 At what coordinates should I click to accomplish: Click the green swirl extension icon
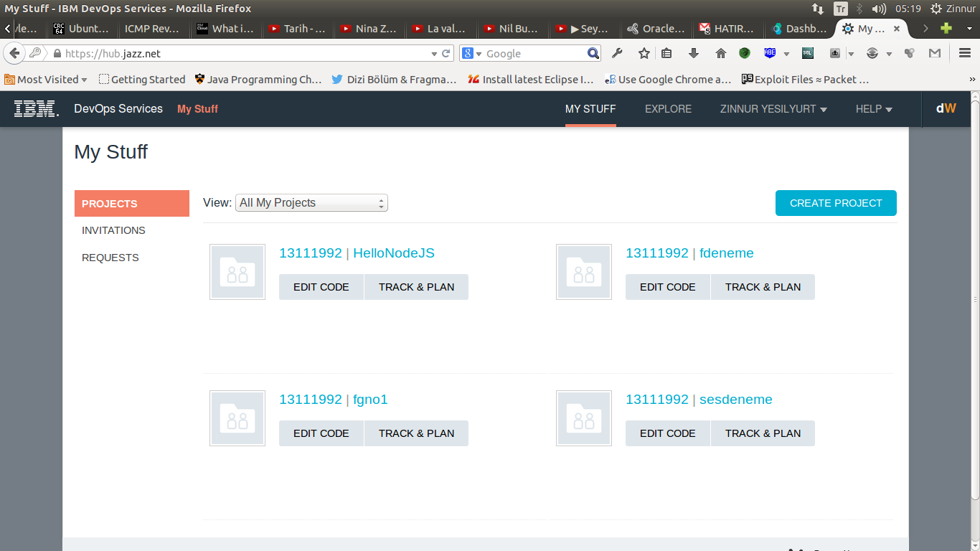(745, 53)
